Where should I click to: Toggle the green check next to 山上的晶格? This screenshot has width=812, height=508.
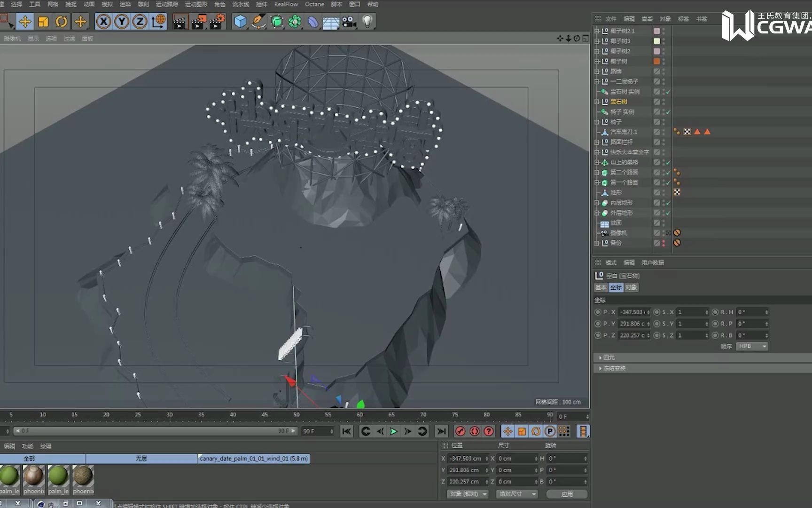(x=667, y=163)
